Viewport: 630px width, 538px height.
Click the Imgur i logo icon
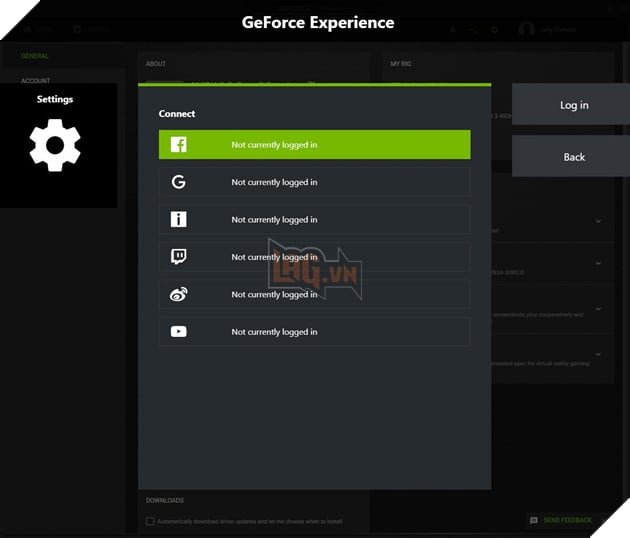coord(178,219)
